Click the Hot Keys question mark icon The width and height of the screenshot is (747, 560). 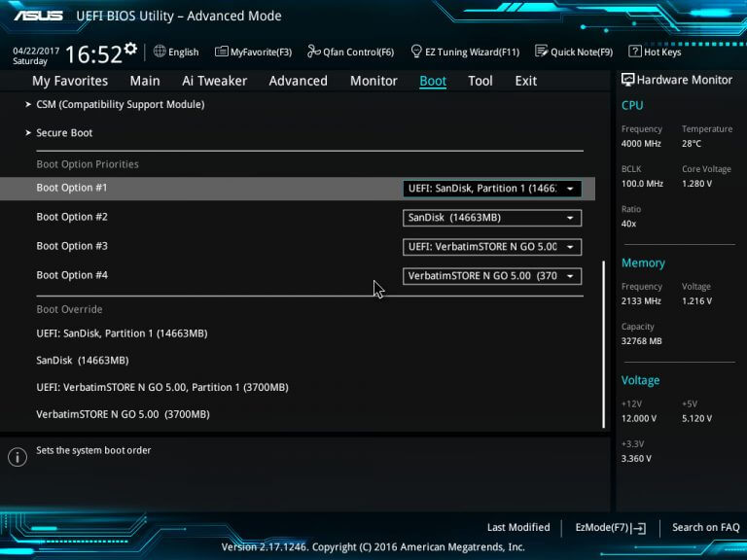tap(634, 51)
